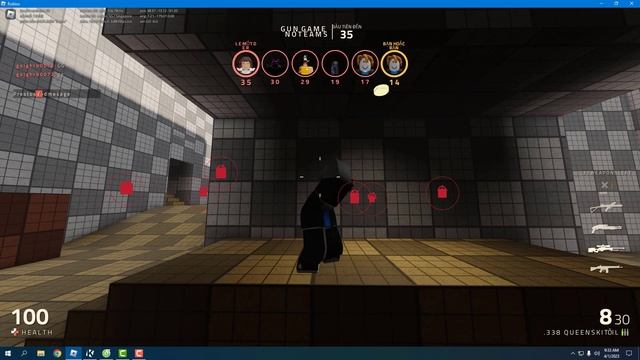Click the ammo count 8 30
640x360 pixels.
(x=614, y=317)
